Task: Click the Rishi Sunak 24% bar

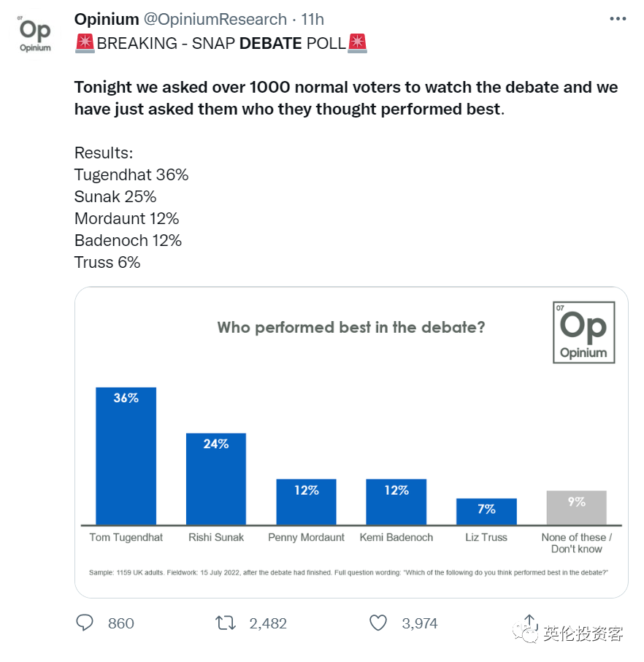Action: pos(216,479)
